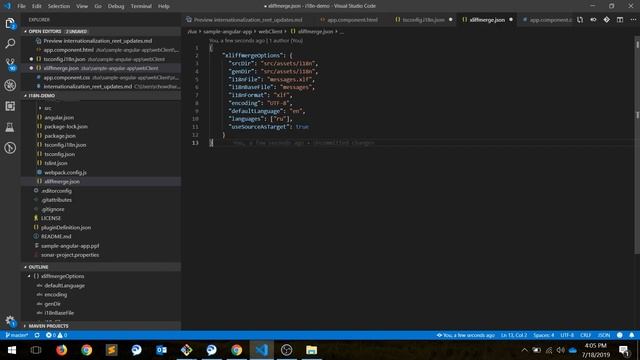The height and width of the screenshot is (360, 640).
Task: Open Sublime Text from the taskbar
Action: [x=111, y=350]
